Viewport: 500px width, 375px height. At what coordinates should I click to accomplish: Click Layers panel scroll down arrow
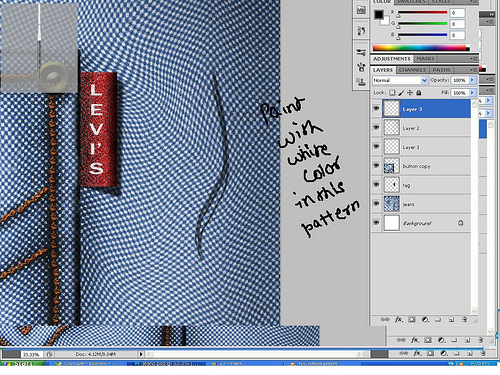click(474, 311)
